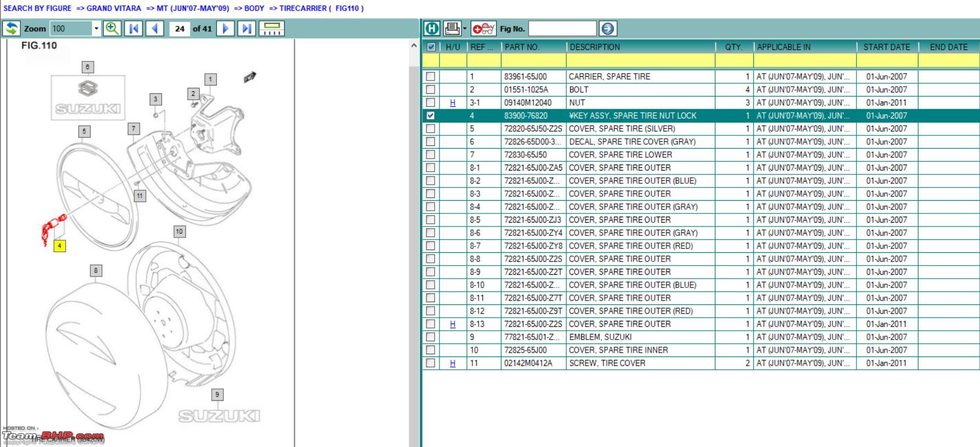The width and height of the screenshot is (980, 447).
Task: Click SEARCH BY FIGURE breadcrumb
Action: (37, 8)
